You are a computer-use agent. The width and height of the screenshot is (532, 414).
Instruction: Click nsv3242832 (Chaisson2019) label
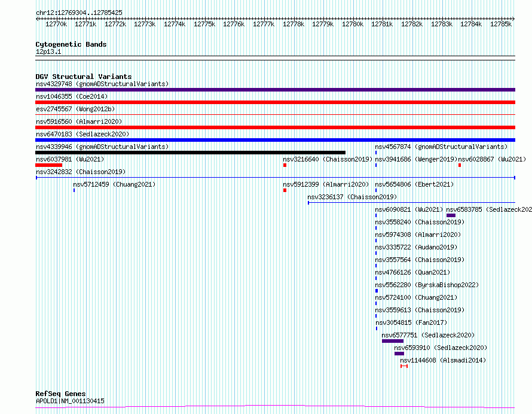coord(81,172)
